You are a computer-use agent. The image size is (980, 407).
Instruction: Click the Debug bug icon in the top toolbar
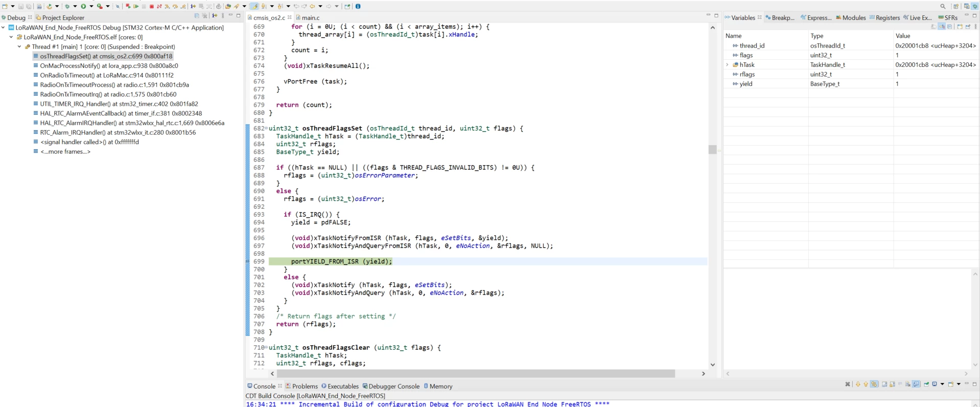tap(67, 6)
